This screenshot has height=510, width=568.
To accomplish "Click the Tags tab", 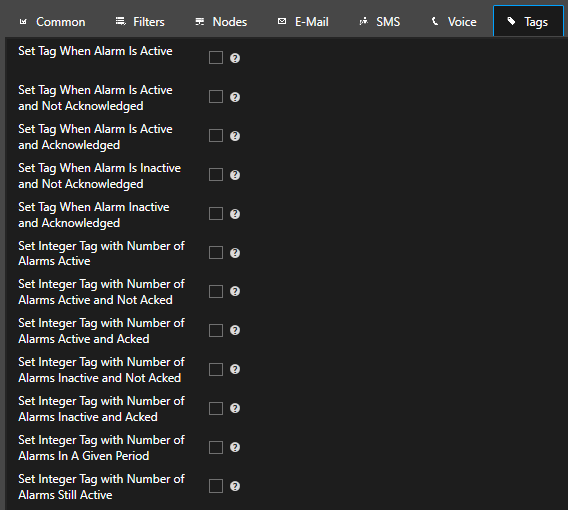I will pyautogui.click(x=528, y=21).
